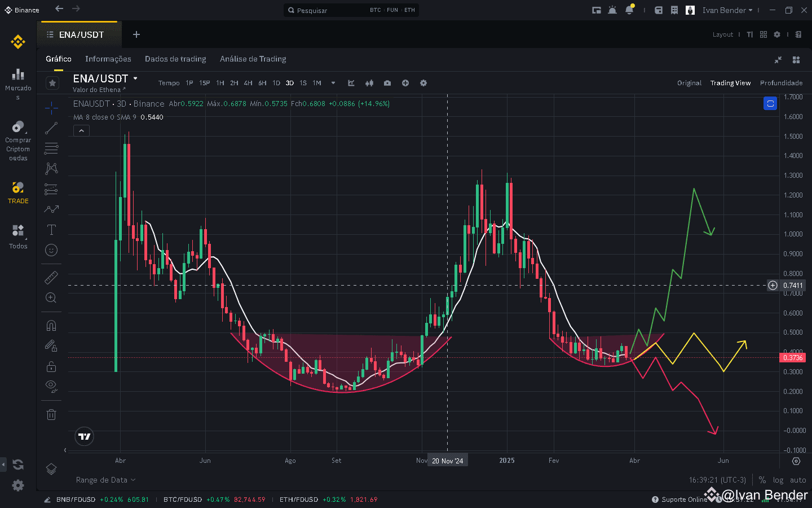The image size is (812, 508).
Task: Toggle visibility of all drawings via the eye icon
Action: [51, 387]
